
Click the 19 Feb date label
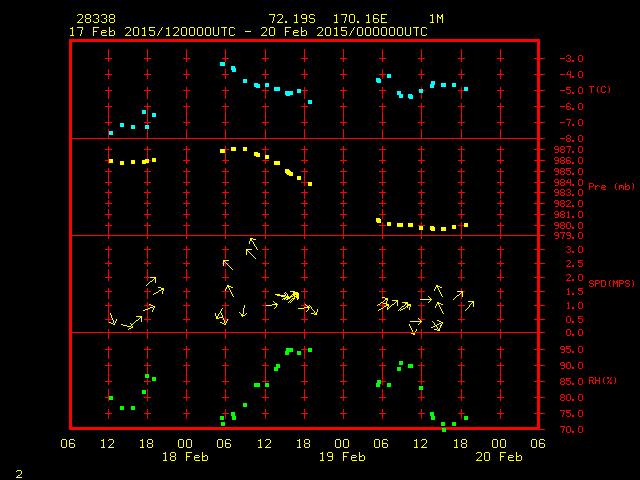(342, 457)
